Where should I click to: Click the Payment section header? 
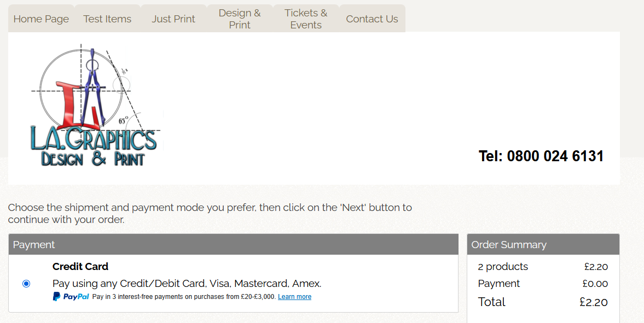point(34,245)
